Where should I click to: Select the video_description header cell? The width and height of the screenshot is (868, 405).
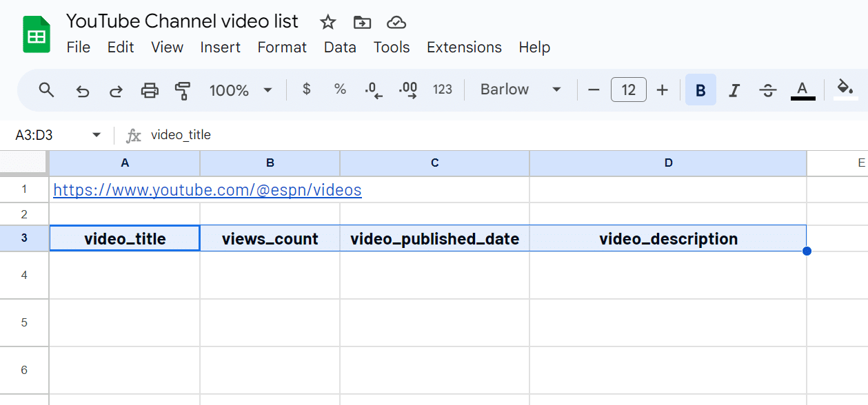point(667,239)
